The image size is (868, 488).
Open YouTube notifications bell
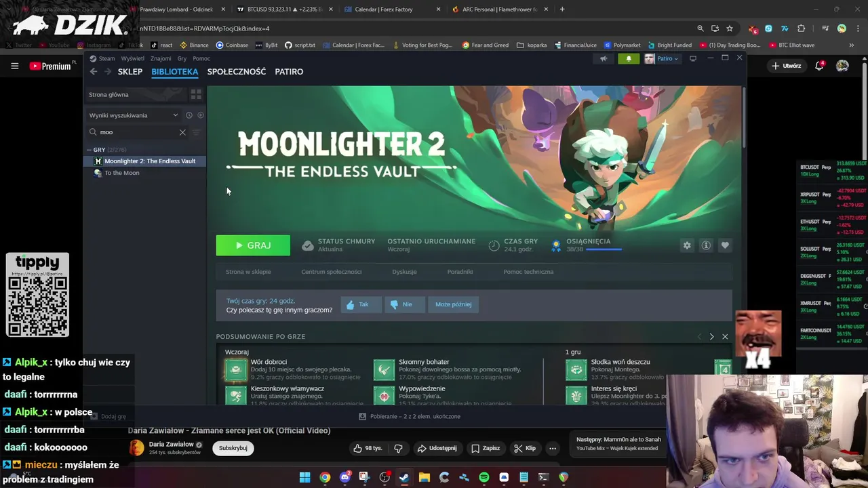[819, 66]
